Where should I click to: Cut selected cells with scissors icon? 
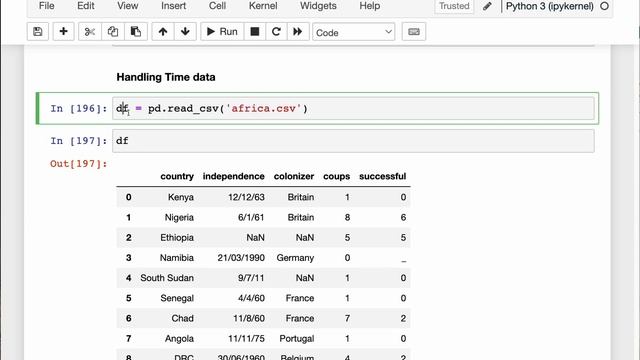[90, 32]
